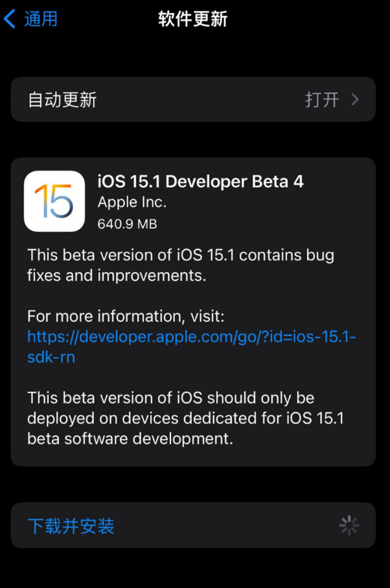Image resolution: width=390 pixels, height=588 pixels.
Task: Tap 下载并安装 to download and install
Action: [x=71, y=526]
